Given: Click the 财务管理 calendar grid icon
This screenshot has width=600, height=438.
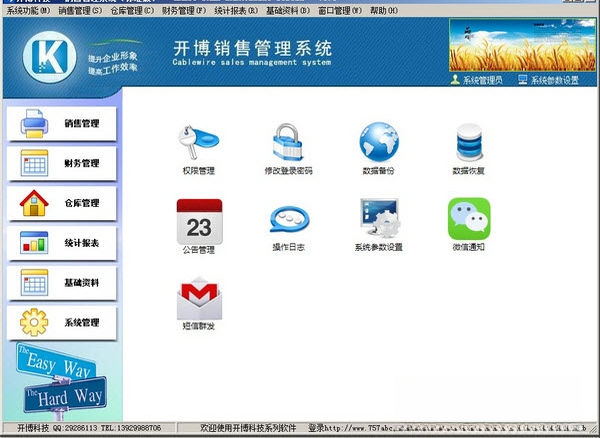Looking at the screenshot, I should (34, 163).
